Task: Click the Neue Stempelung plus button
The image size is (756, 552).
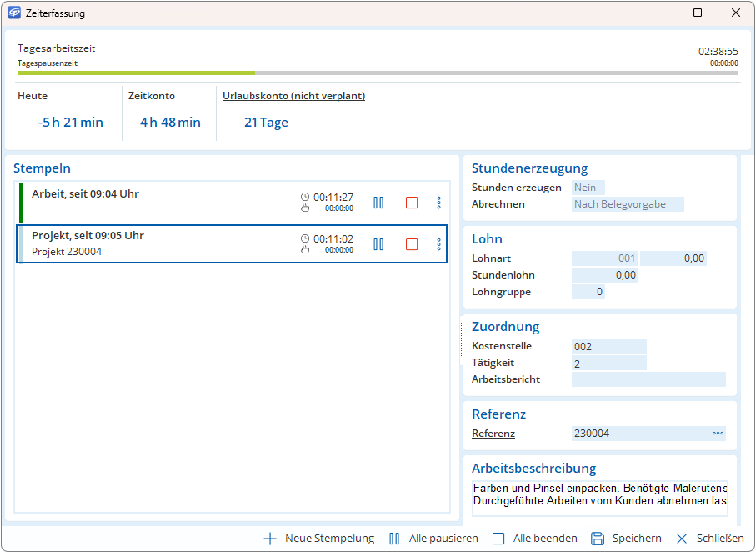Action: tap(270, 539)
